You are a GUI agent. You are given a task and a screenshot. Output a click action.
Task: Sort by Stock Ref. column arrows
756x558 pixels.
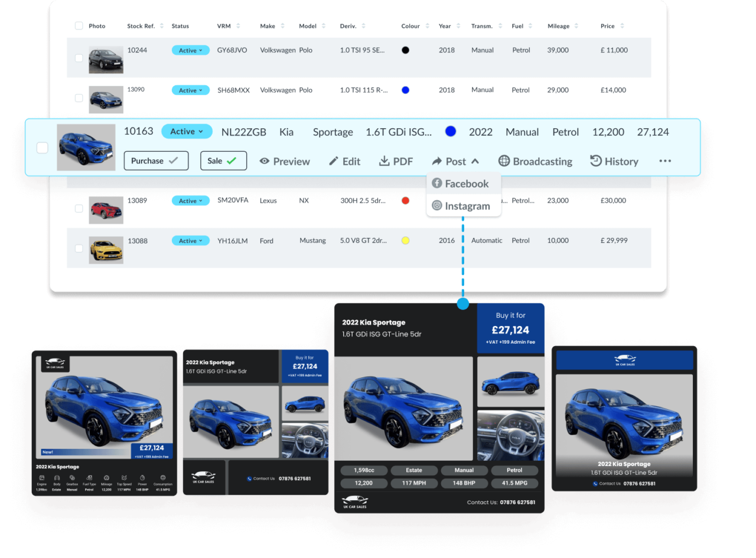coord(162,26)
